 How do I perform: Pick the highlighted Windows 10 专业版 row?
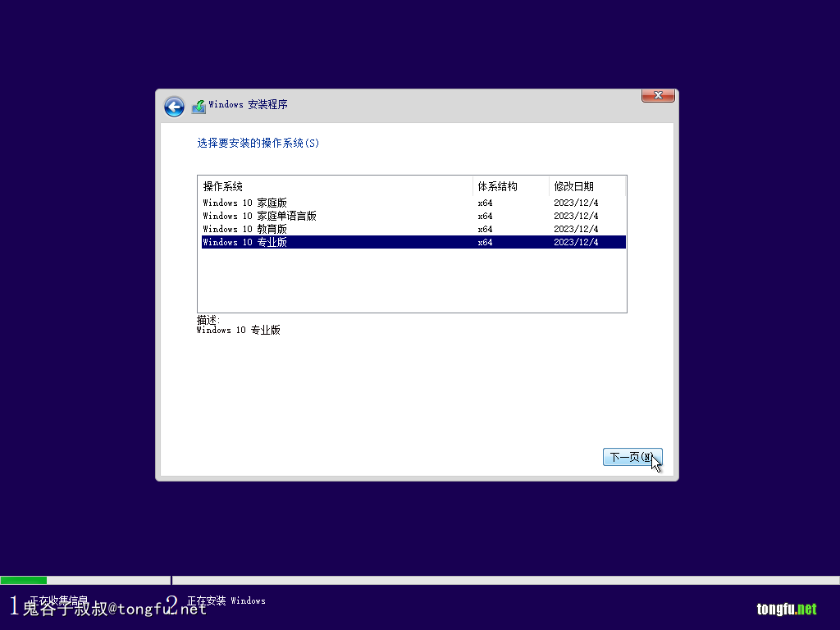pyautogui.click(x=245, y=242)
